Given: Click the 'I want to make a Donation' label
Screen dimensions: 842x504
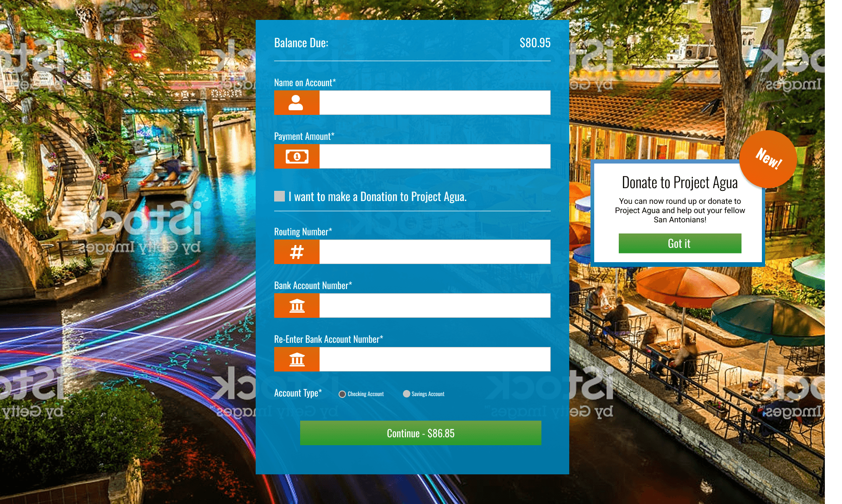Looking at the screenshot, I should (x=377, y=197).
